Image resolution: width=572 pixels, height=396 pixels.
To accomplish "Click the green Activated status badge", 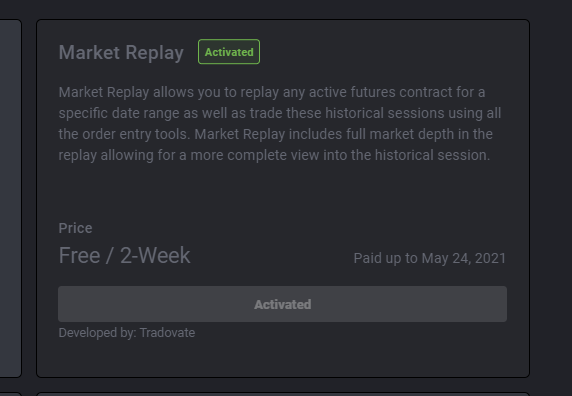I will coord(229,52).
